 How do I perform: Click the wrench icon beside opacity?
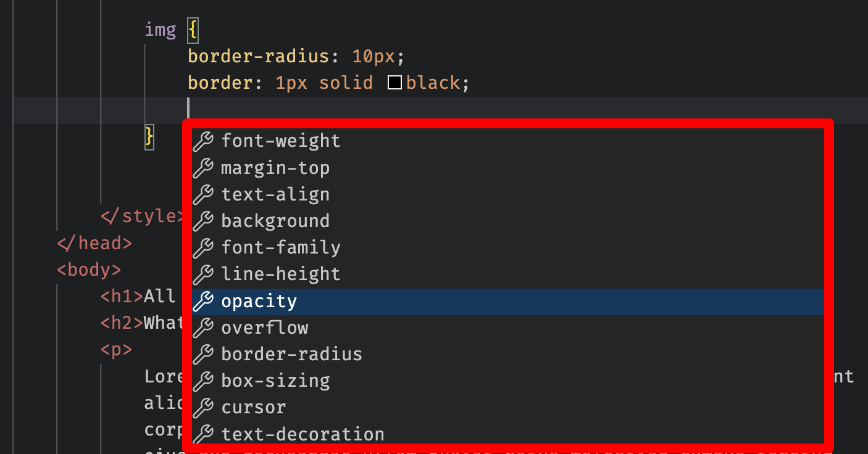[203, 302]
